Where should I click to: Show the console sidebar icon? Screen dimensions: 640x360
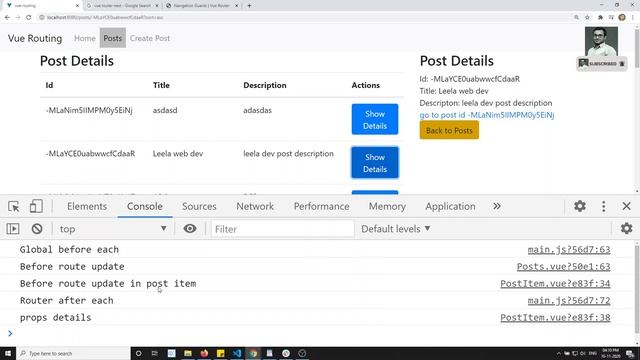[x=13, y=229]
